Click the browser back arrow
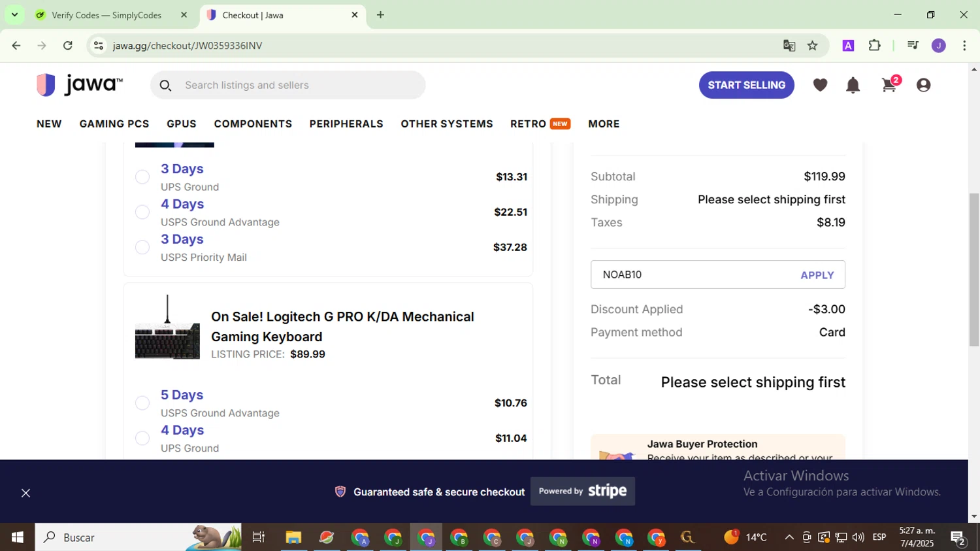 pyautogui.click(x=16, y=46)
